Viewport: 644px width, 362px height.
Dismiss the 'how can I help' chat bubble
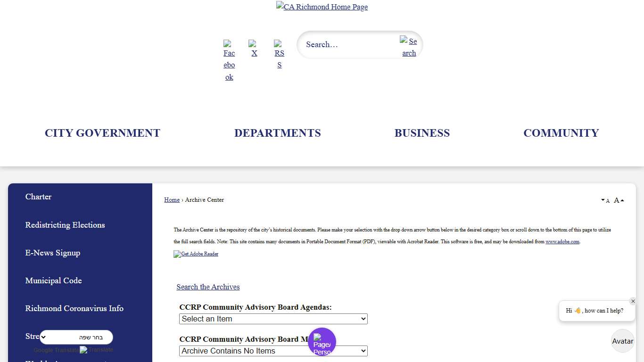coord(633,301)
